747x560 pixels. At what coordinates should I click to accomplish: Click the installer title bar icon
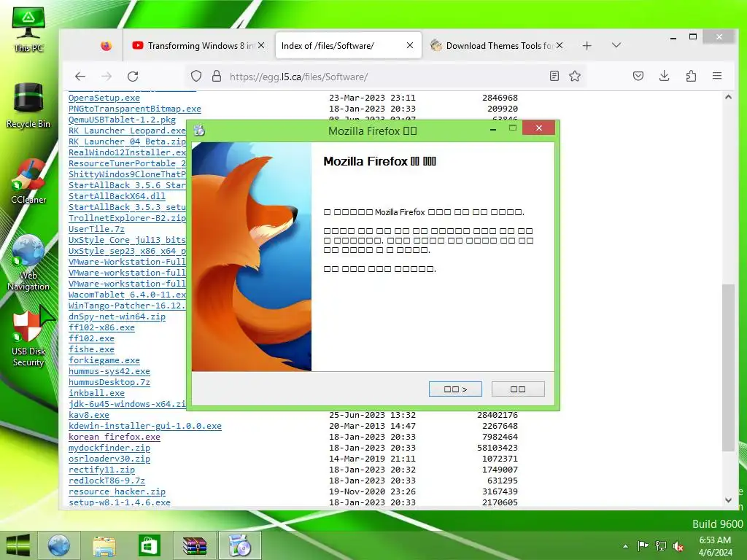pos(199,130)
